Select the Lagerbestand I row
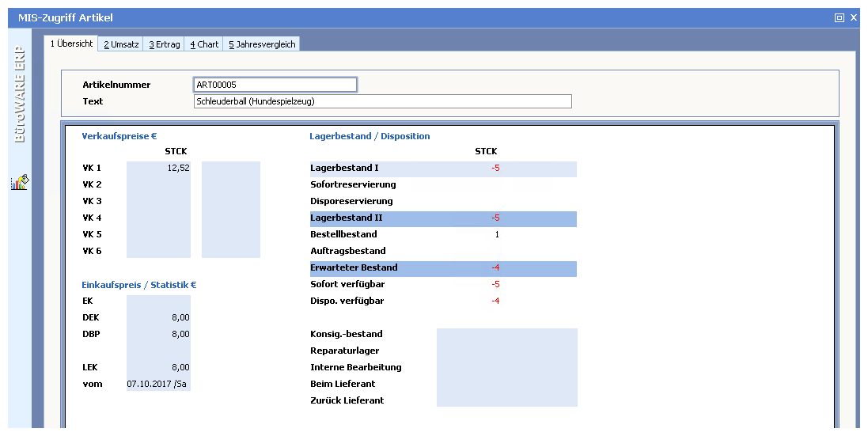Viewport: 868px width, 436px height. pyautogui.click(x=442, y=168)
